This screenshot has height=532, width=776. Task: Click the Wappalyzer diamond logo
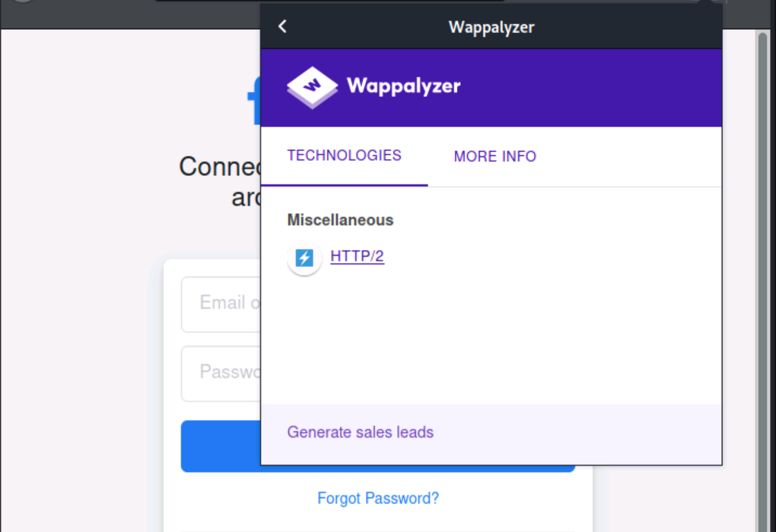point(312,87)
